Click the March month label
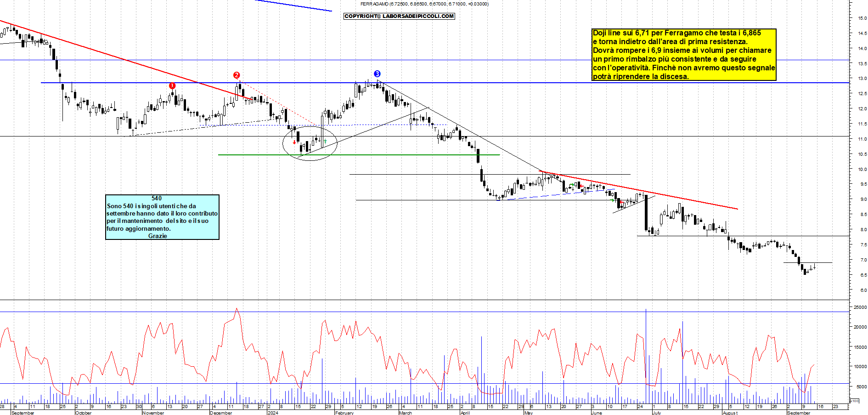The image size is (868, 415). [406, 413]
